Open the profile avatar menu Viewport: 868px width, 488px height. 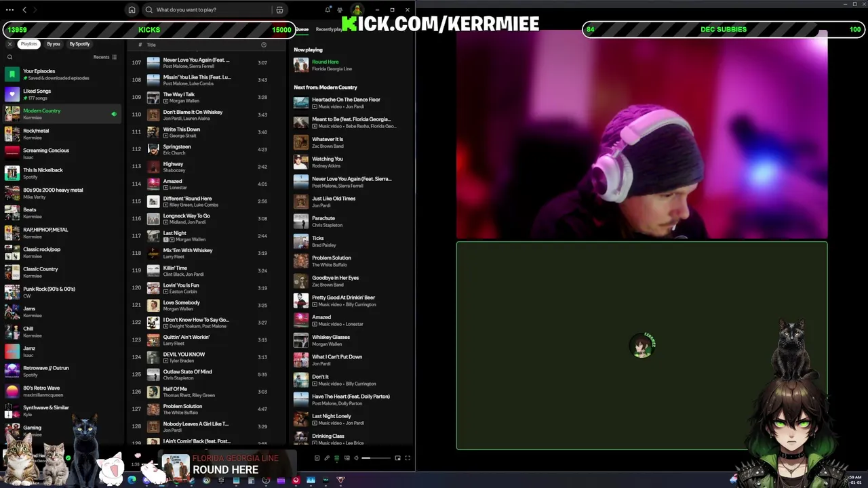click(x=357, y=9)
